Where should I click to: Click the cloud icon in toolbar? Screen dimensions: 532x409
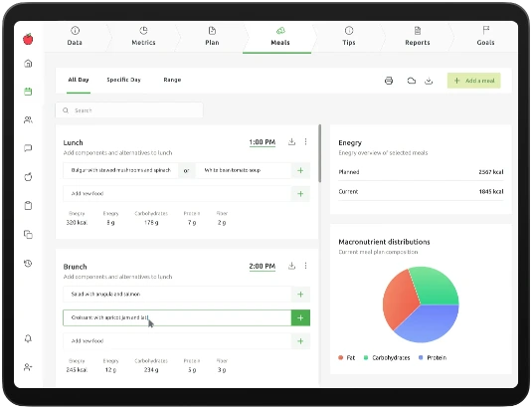coord(412,81)
